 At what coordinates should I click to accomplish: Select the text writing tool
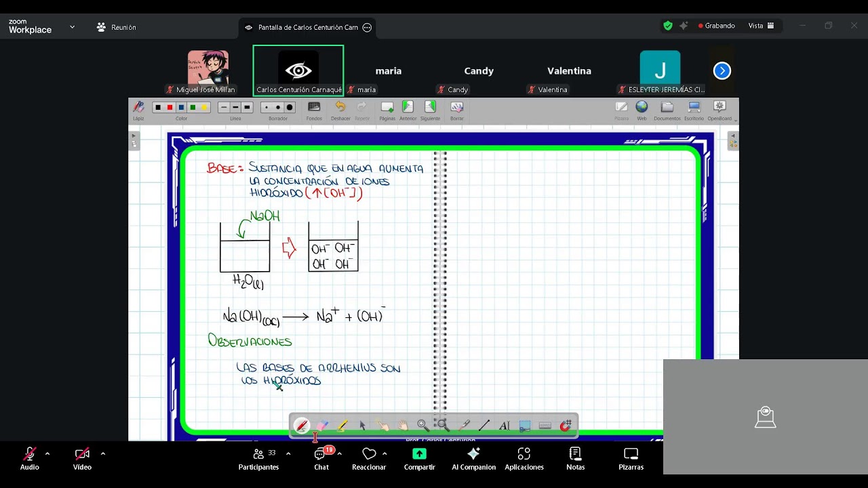pyautogui.click(x=505, y=426)
